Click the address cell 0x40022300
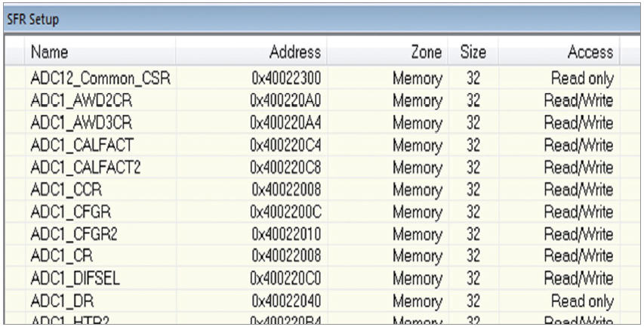The height and width of the screenshot is (327, 644). coord(286,77)
